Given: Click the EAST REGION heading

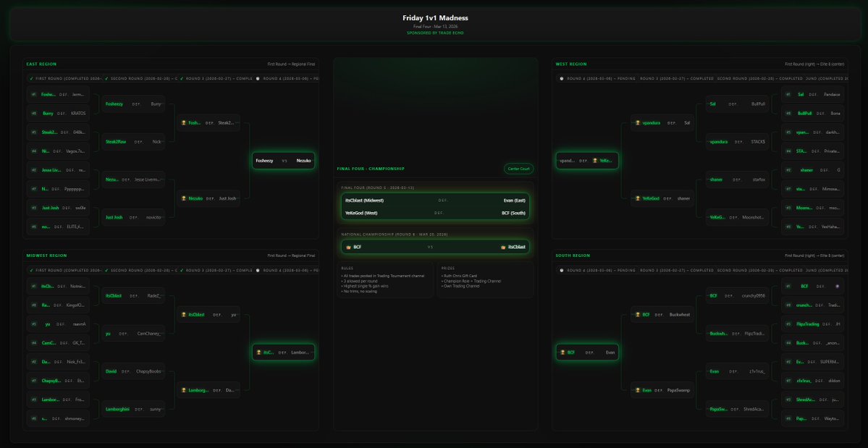Looking at the screenshot, I should pyautogui.click(x=41, y=64).
